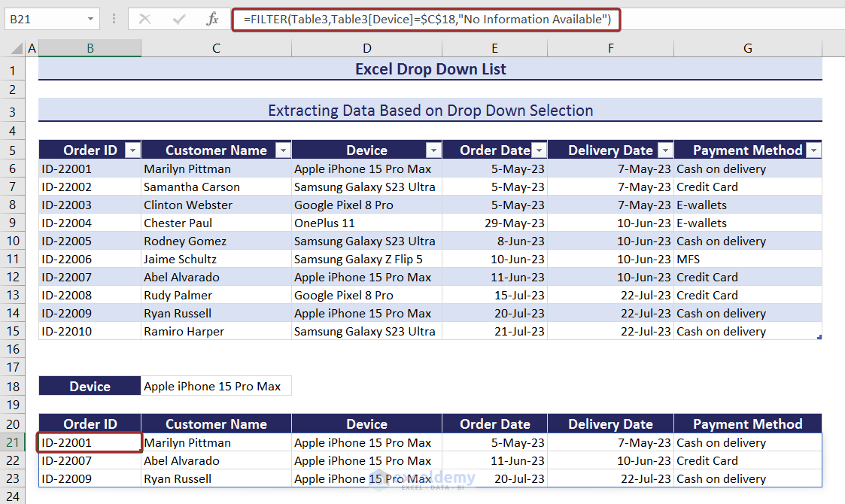Viewport: 845px width, 504px height.
Task: Select 'Google Pixel 8 Pro' in row 13
Action: coord(367,296)
